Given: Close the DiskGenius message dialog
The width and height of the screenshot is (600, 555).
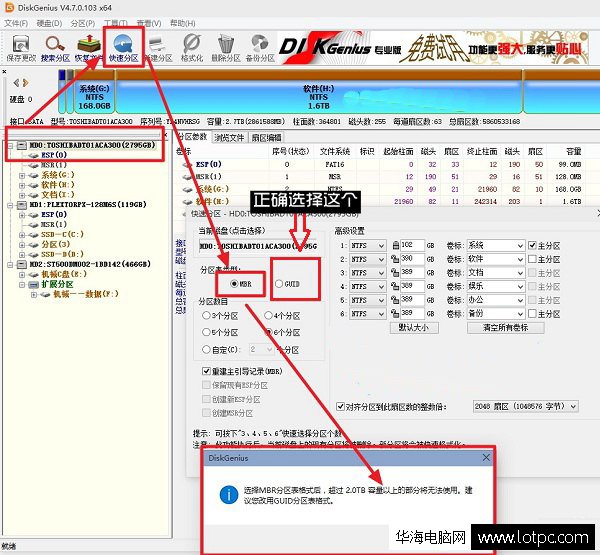Looking at the screenshot, I should [486, 457].
